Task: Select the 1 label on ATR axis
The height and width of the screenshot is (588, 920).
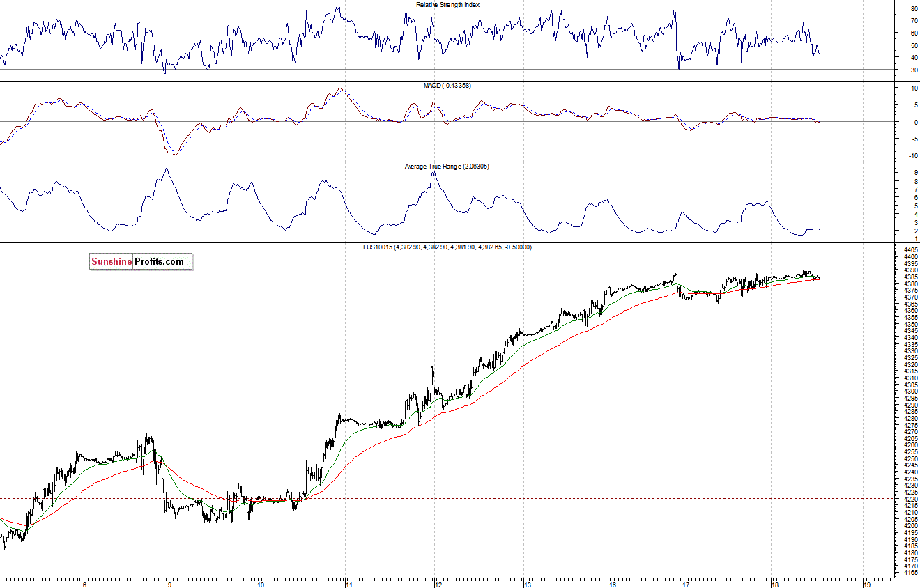Action: click(916, 239)
